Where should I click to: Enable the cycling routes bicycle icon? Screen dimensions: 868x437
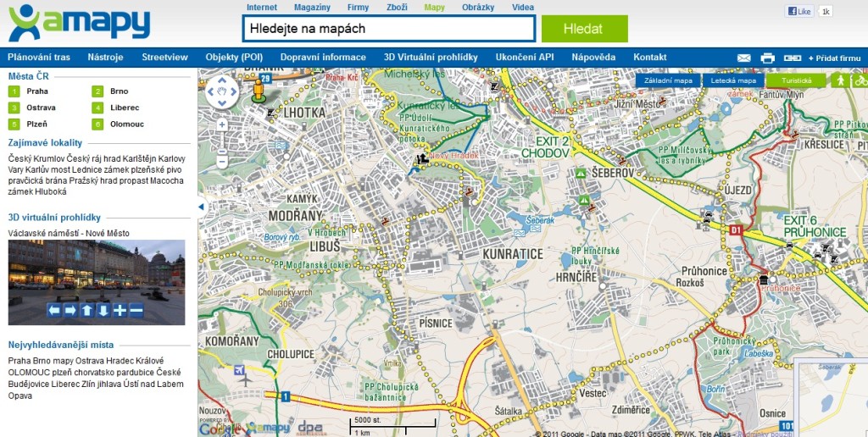point(860,80)
